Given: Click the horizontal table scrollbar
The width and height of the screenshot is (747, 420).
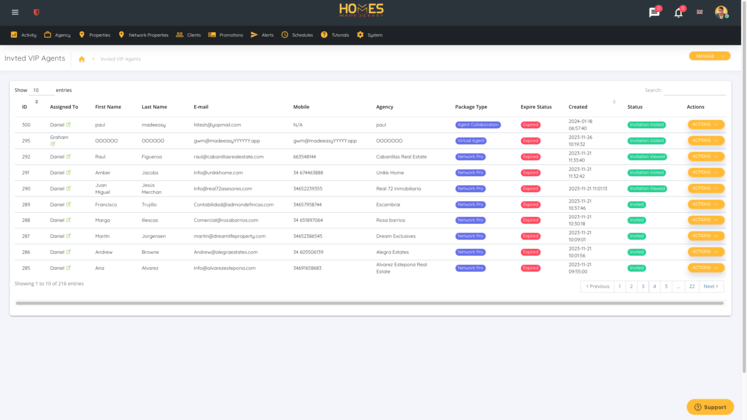Looking at the screenshot, I should (x=370, y=303).
